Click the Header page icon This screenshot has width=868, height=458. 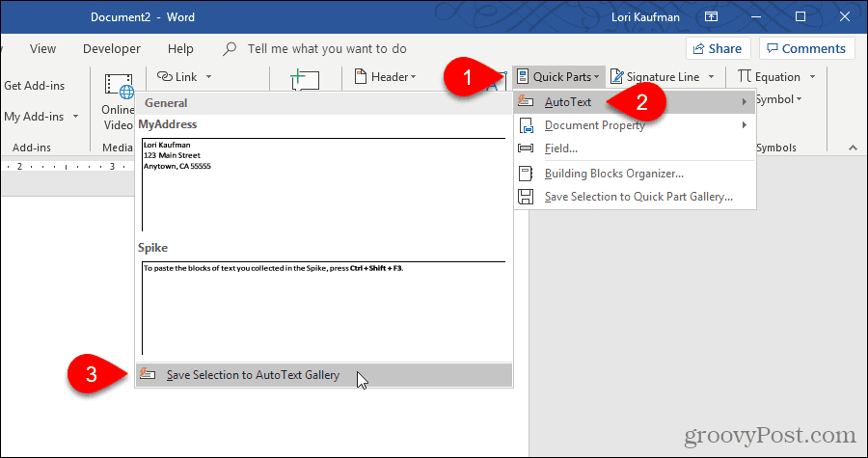[x=361, y=76]
